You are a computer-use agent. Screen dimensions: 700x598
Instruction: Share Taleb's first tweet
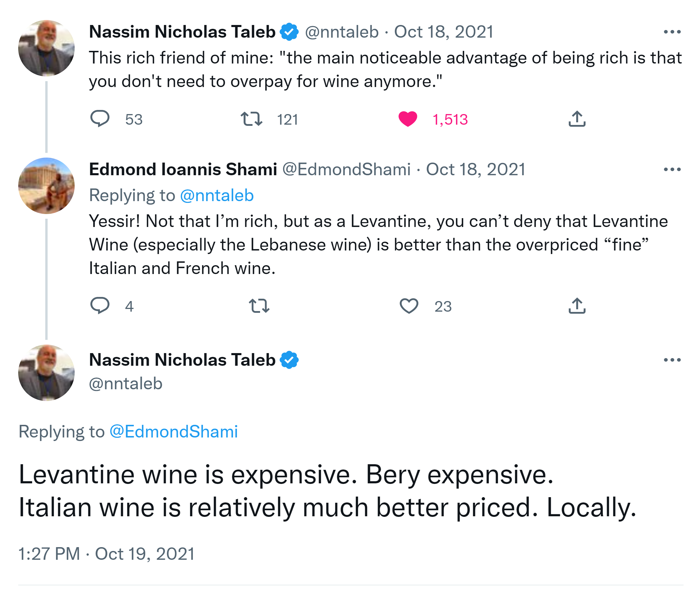point(577,119)
